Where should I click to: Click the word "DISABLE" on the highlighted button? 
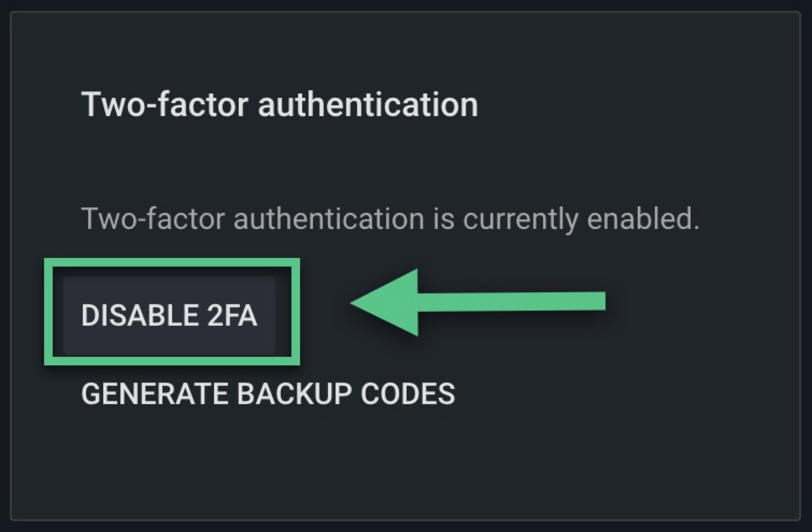tap(132, 315)
